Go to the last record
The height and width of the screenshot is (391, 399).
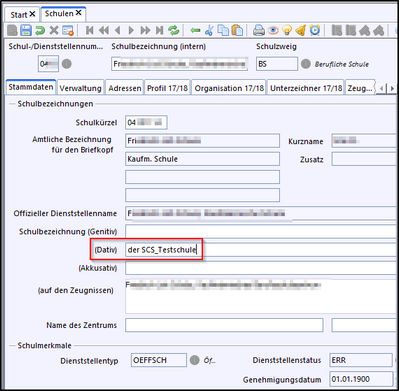tap(160, 31)
